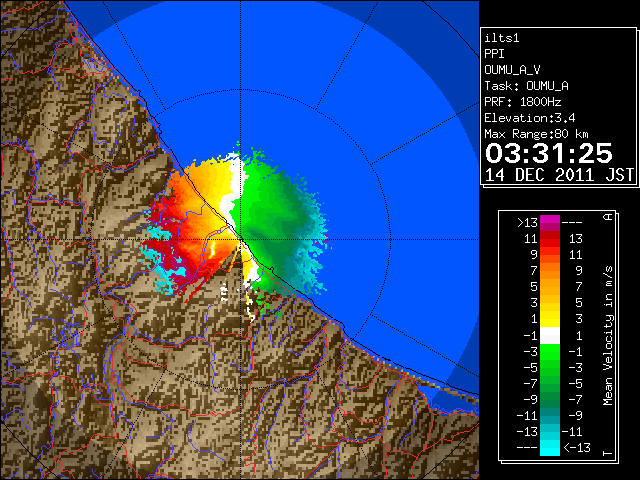Click the 'T' letter at legend bottom
640x480 pixels.
(608, 453)
